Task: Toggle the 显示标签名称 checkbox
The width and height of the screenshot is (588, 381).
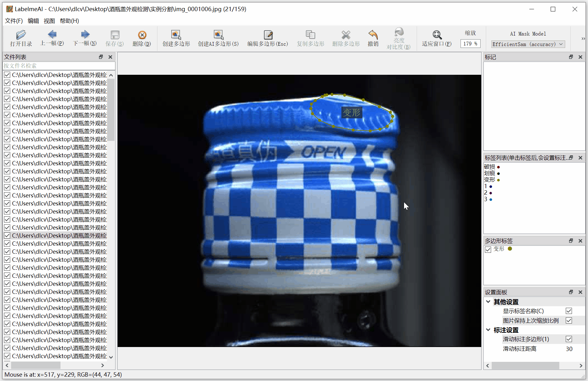Action: pyautogui.click(x=569, y=311)
